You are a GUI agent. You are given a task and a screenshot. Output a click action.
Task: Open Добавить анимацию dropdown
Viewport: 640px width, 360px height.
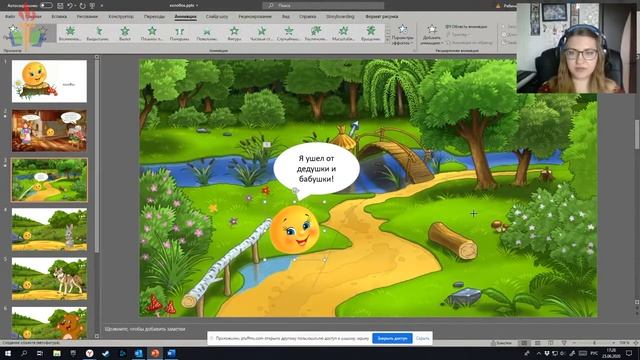[432, 35]
